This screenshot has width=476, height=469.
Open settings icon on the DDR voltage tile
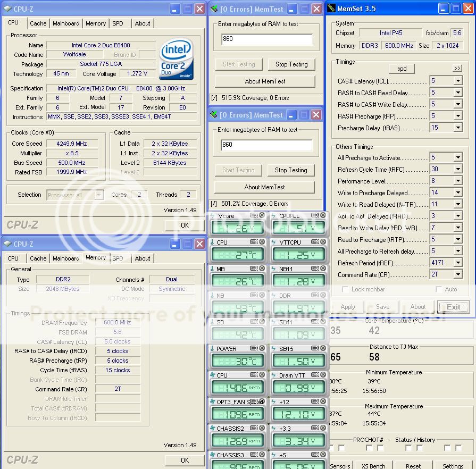315,295
